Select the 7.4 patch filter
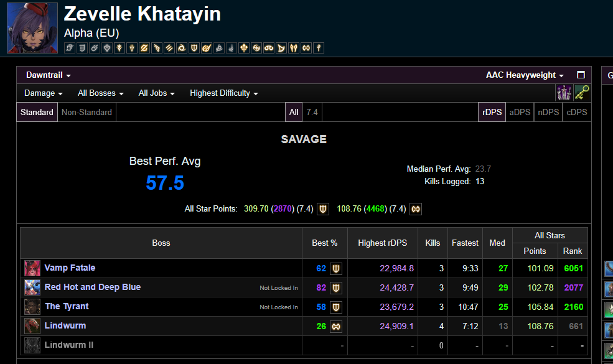 coord(312,112)
